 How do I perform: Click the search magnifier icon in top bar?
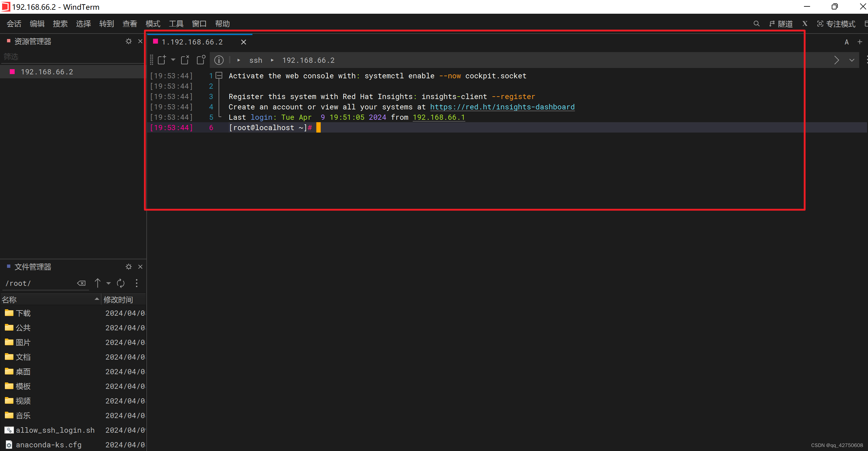click(x=756, y=23)
